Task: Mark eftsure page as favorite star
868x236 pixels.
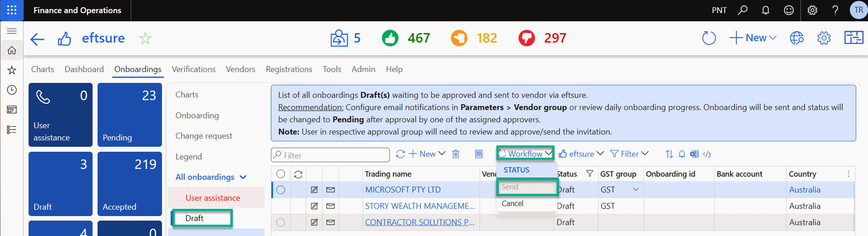Action: [145, 39]
